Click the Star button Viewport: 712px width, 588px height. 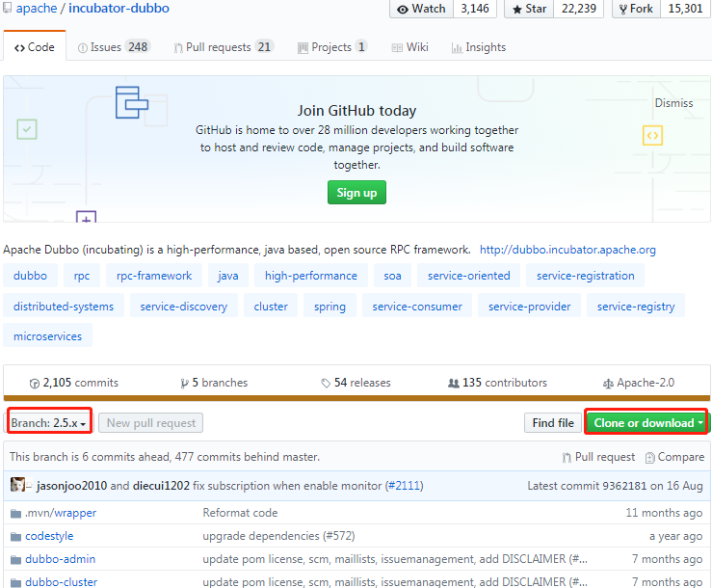[529, 9]
